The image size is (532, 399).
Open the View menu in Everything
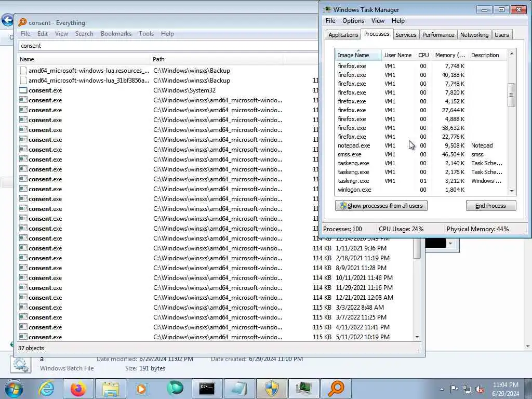point(61,34)
